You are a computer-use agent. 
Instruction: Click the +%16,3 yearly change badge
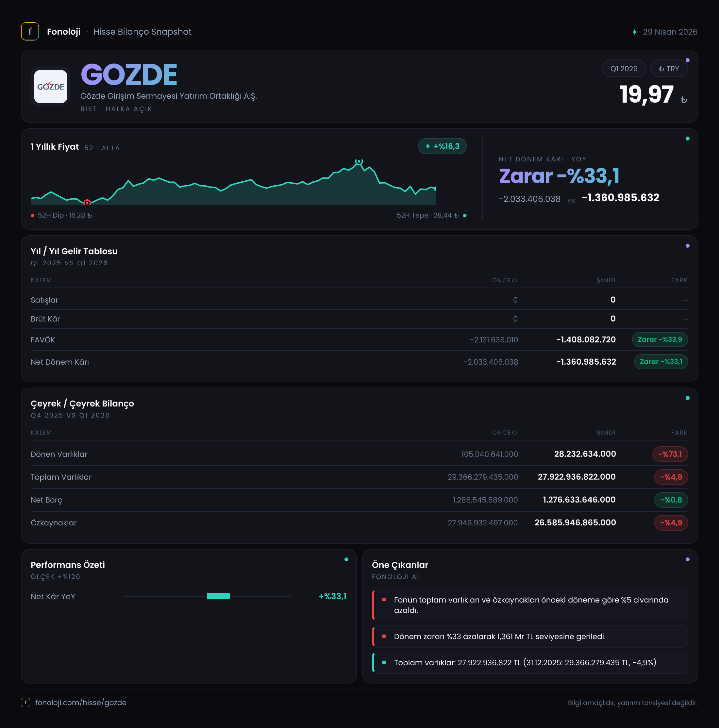tap(443, 146)
